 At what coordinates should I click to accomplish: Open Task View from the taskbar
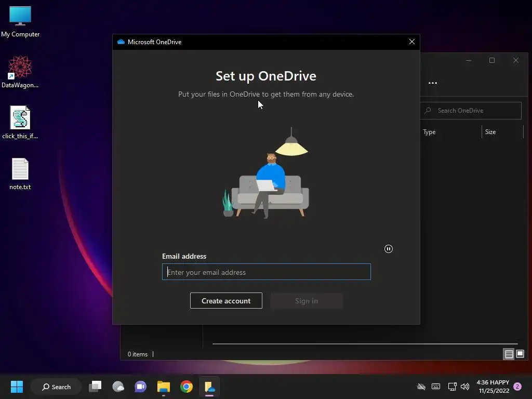point(96,387)
